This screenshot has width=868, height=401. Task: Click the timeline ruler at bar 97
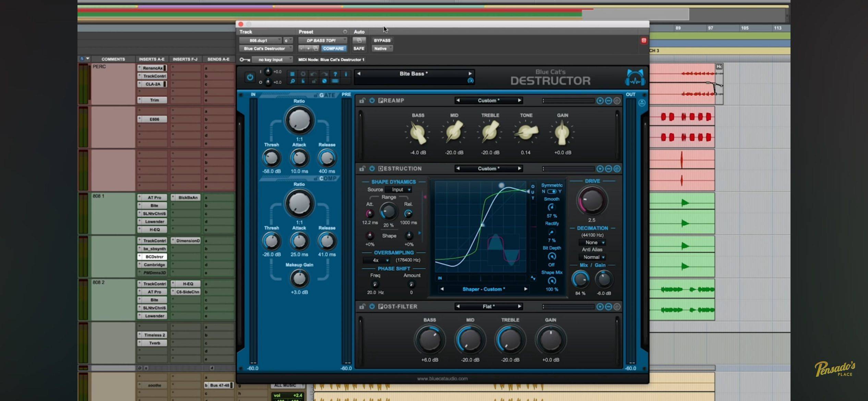coord(710,28)
